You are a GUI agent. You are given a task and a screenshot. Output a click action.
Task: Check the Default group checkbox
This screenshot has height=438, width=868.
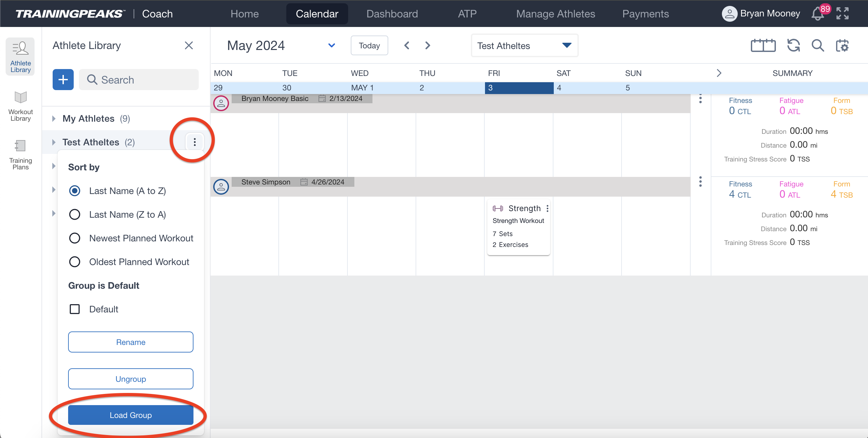pyautogui.click(x=74, y=309)
